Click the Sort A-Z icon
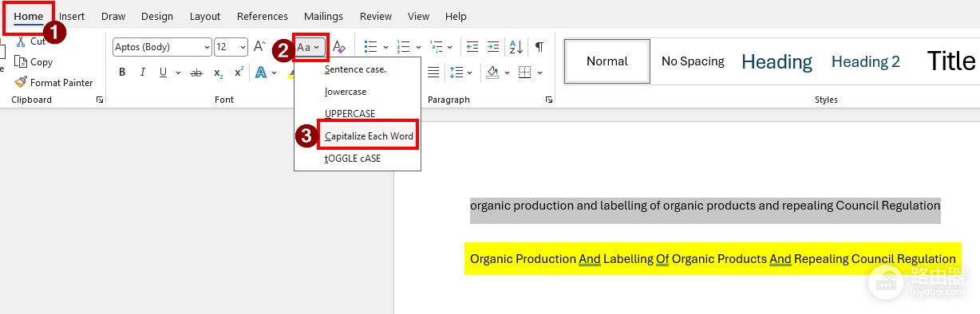This screenshot has height=314, width=980. point(516,47)
